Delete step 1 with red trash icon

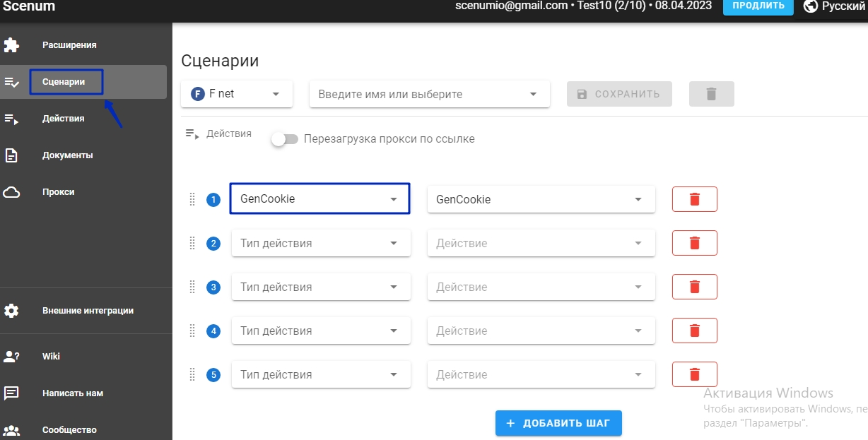pos(694,199)
